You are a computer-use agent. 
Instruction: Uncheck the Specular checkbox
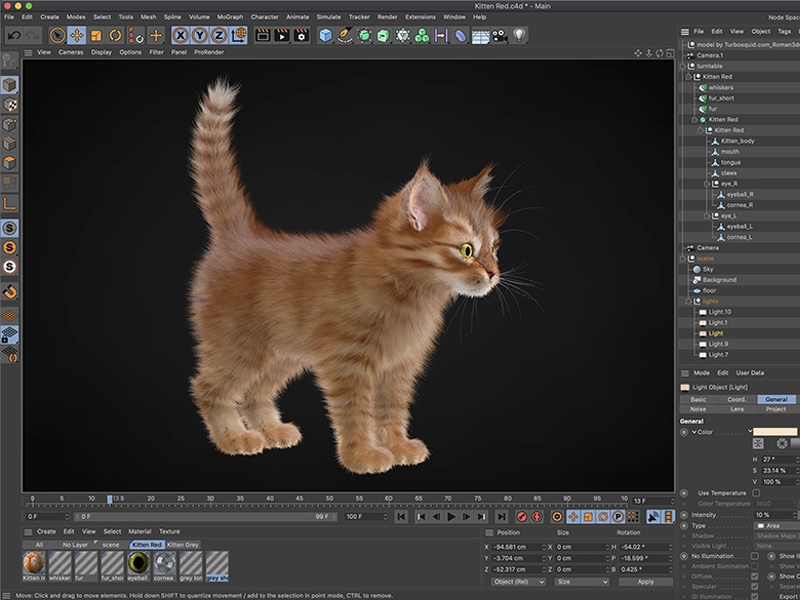click(755, 587)
